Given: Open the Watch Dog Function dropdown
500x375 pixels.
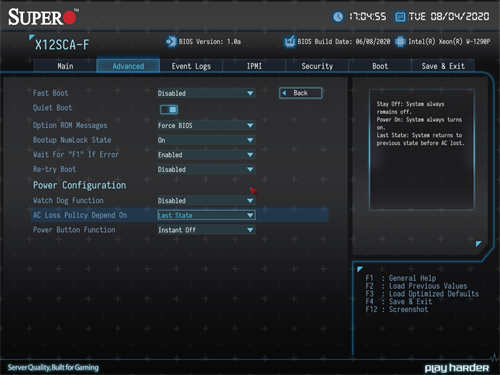Looking at the screenshot, I should [206, 201].
